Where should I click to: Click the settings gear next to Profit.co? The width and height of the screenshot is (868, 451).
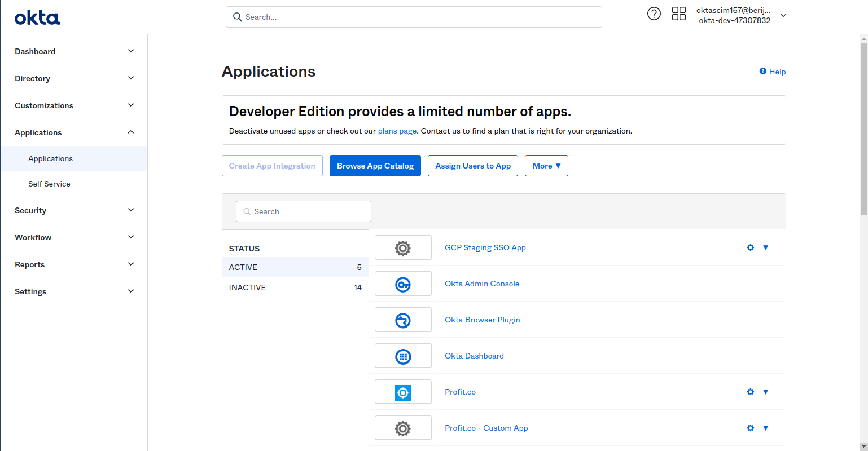point(750,392)
